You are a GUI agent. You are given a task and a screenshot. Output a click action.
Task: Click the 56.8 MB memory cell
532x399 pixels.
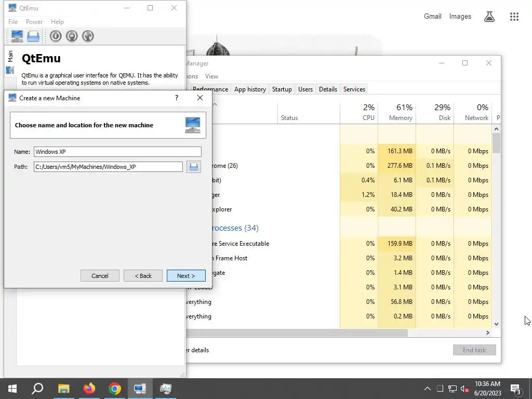tap(397, 302)
